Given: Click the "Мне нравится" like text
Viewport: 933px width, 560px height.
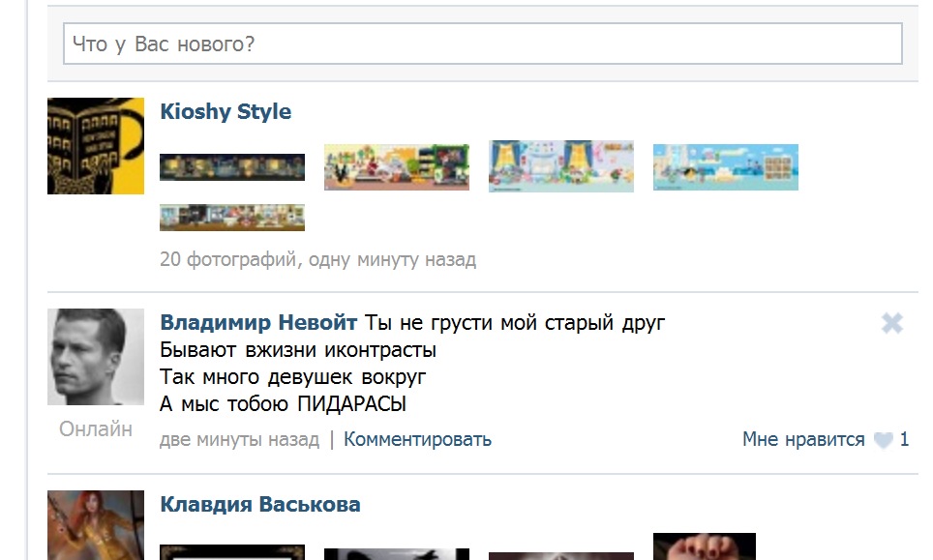Looking at the screenshot, I should pyautogui.click(x=803, y=440).
